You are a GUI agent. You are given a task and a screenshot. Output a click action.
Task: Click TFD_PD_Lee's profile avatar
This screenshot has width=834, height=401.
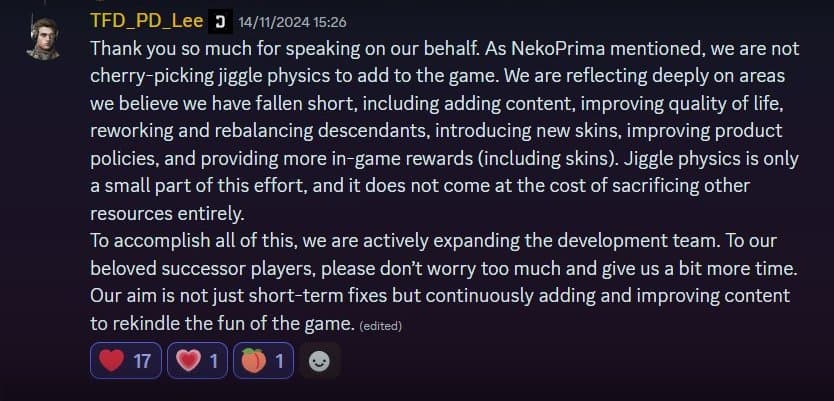[x=45, y=36]
